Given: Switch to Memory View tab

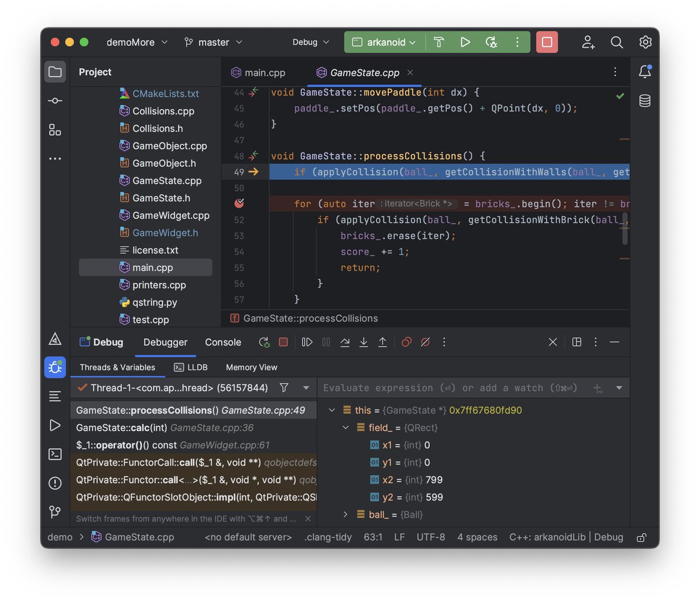Looking at the screenshot, I should tap(251, 367).
